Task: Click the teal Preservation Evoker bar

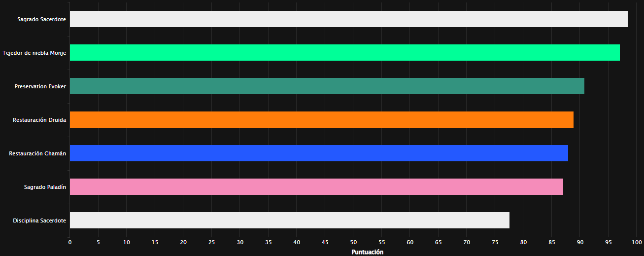Action: (x=327, y=86)
